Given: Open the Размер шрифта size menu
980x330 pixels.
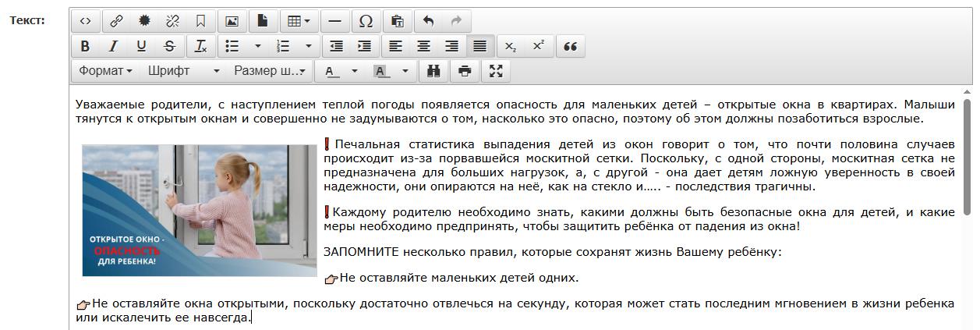Looking at the screenshot, I should (270, 71).
